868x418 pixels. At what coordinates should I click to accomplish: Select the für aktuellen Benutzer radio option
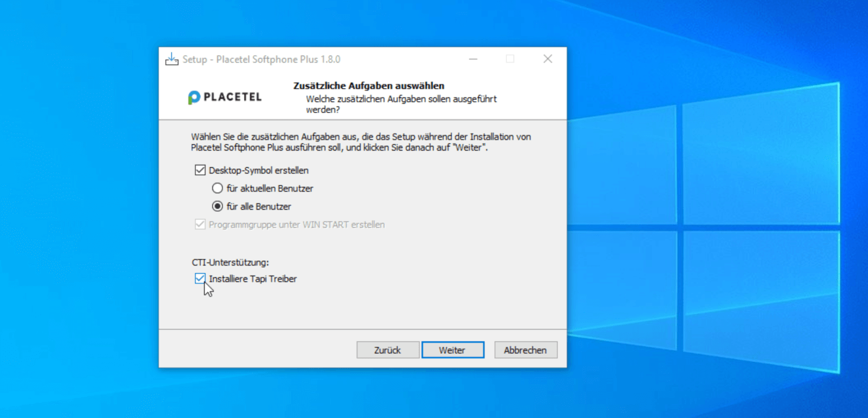point(218,189)
